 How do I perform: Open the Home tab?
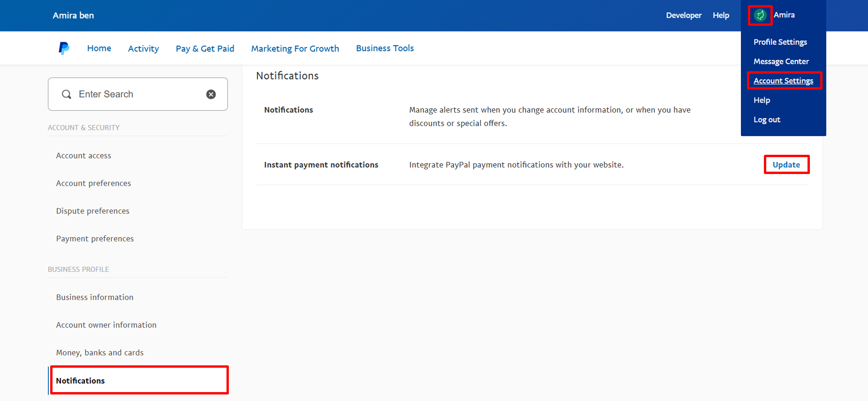99,48
